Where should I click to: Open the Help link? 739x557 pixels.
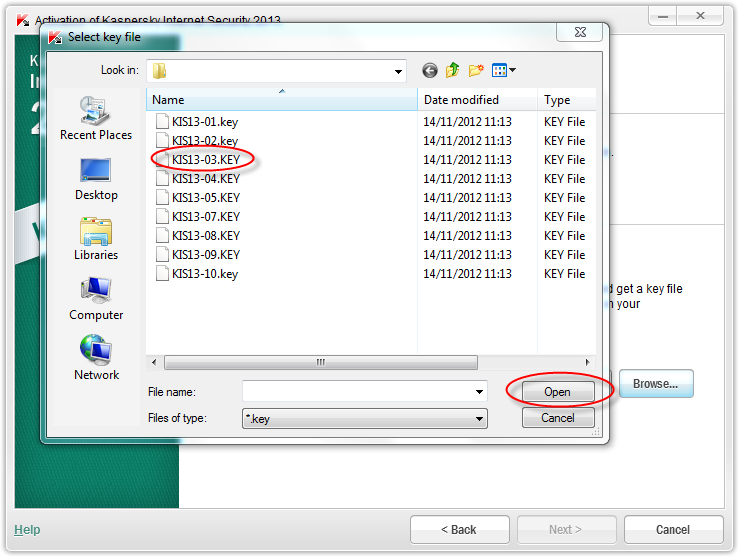[27, 530]
